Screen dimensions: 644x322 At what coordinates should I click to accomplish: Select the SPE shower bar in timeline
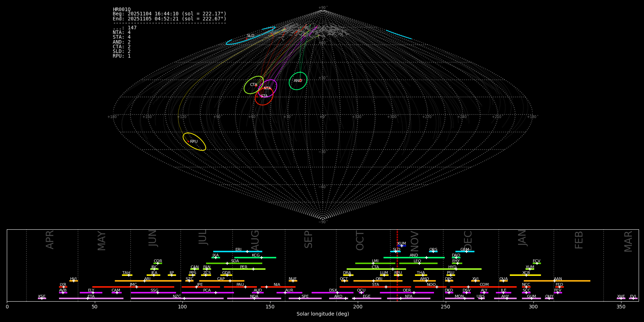(305, 298)
